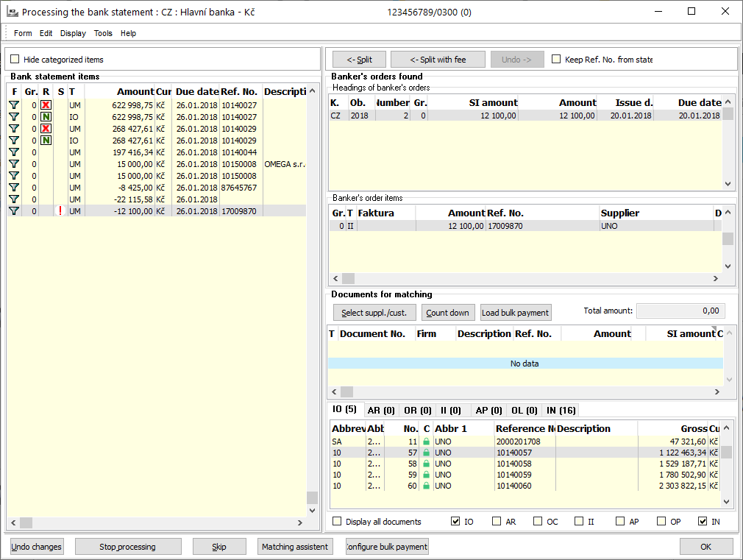Click filter icon in -12 100,00 row
This screenshot has width=743, height=560.
(14, 211)
